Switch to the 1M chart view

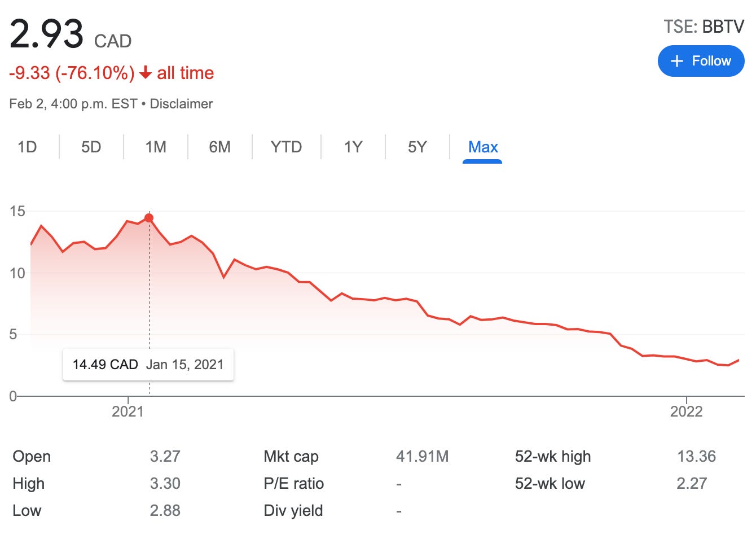click(x=156, y=147)
